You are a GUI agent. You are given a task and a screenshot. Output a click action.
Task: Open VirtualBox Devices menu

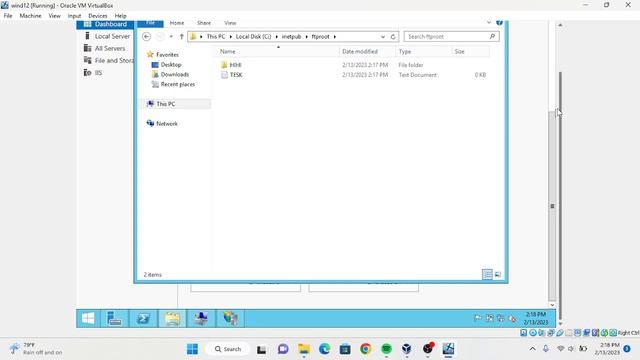[x=98, y=16]
